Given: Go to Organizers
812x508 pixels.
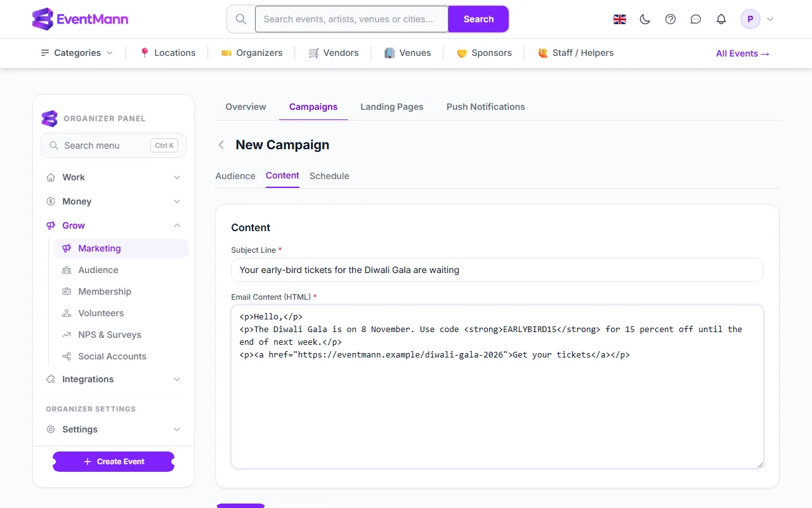Looking at the screenshot, I should coord(252,53).
